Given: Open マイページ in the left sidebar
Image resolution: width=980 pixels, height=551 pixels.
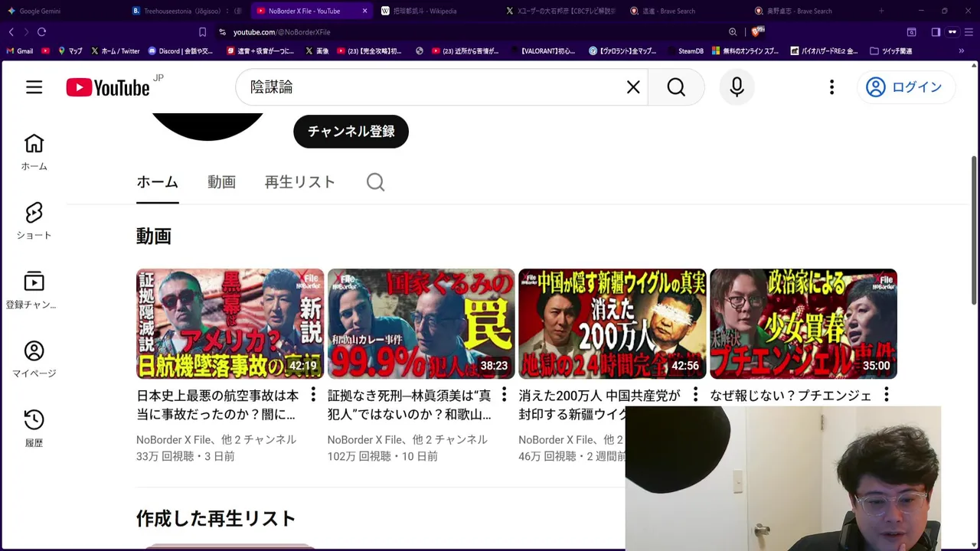Looking at the screenshot, I should pos(34,360).
